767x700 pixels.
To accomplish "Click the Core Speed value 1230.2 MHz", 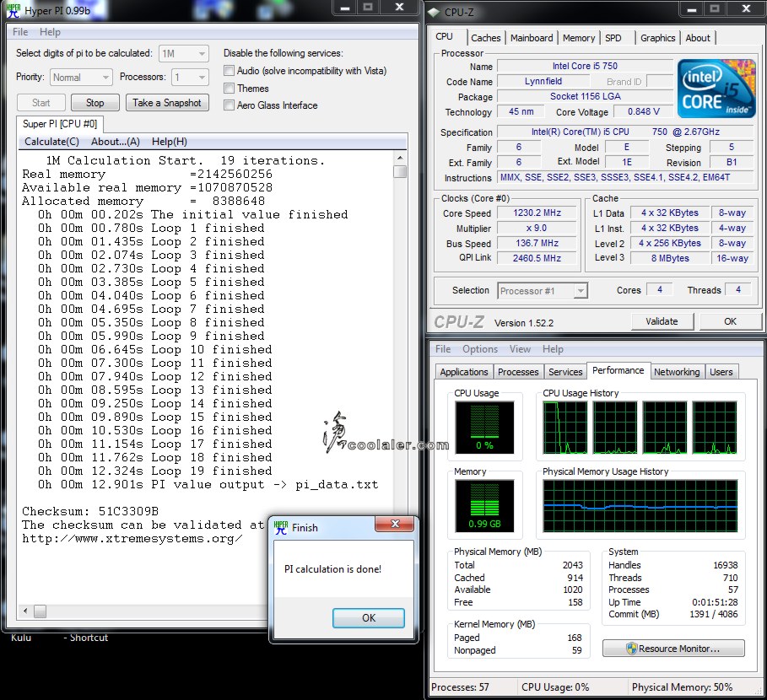I will [537, 213].
